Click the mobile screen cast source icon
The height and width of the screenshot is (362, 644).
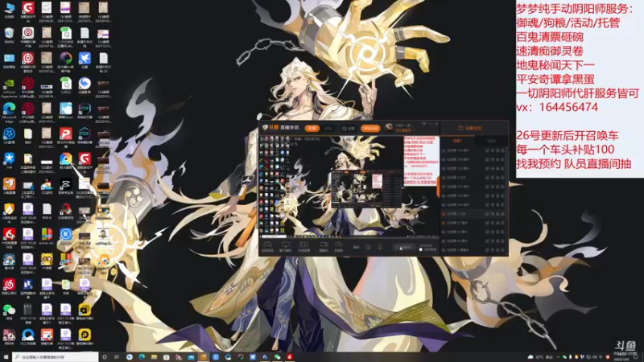[304, 247]
